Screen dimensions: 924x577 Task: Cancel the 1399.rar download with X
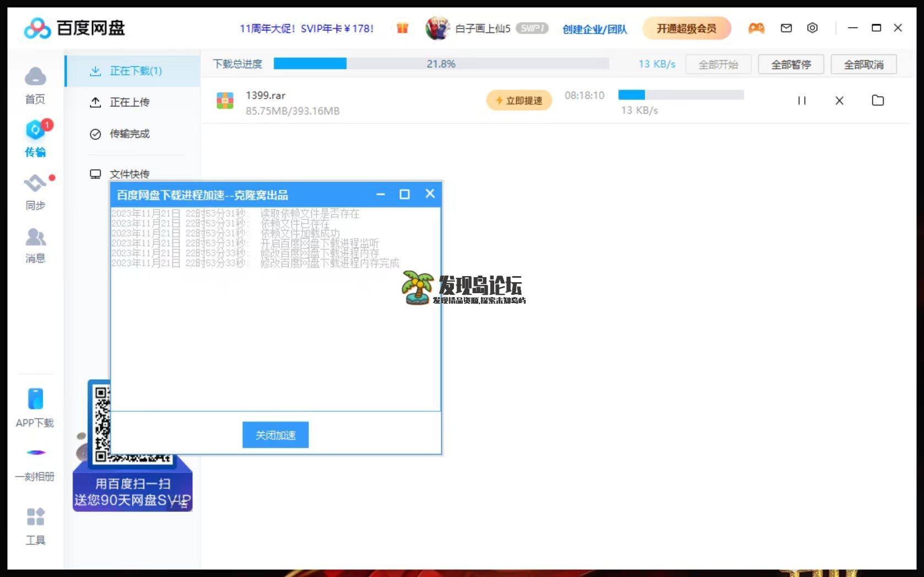839,101
